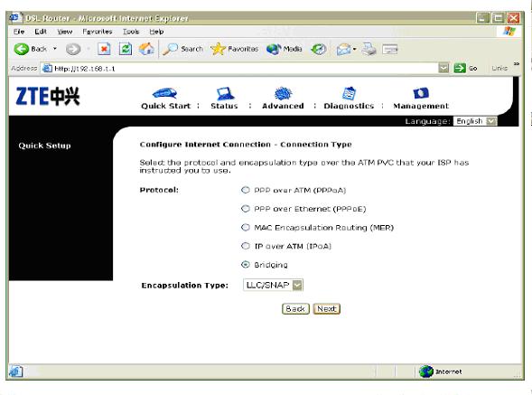
Task: Open the Management icon
Action: click(x=421, y=93)
